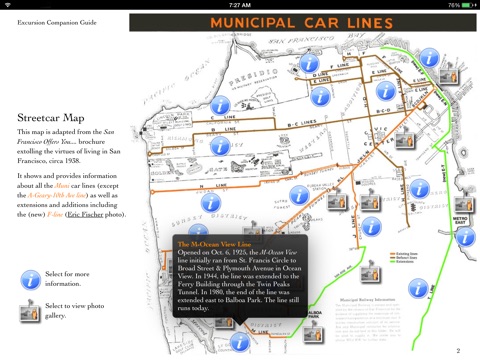
Task: Tap the info icon beside the J LINE label
Action: 371,227
